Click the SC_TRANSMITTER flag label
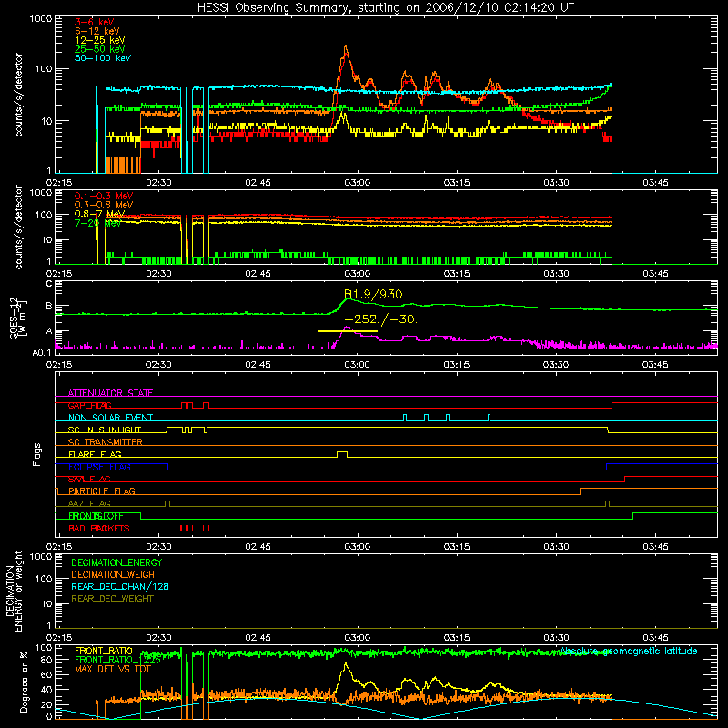 106,442
